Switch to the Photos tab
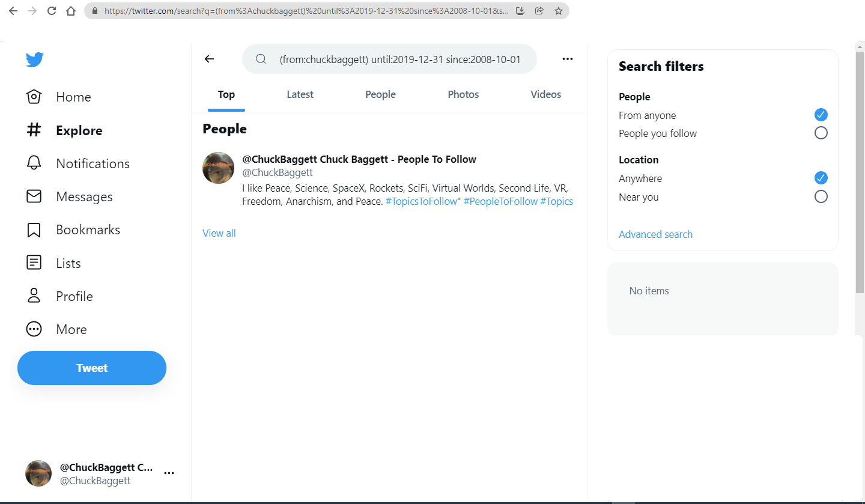This screenshot has height=504, width=865. point(463,94)
